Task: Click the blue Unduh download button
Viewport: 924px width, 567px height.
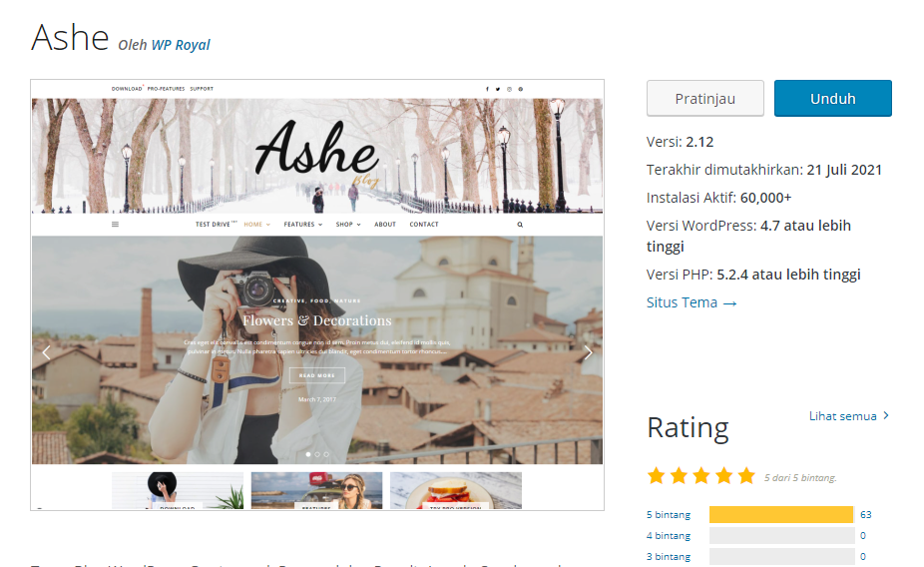Action: pos(832,99)
